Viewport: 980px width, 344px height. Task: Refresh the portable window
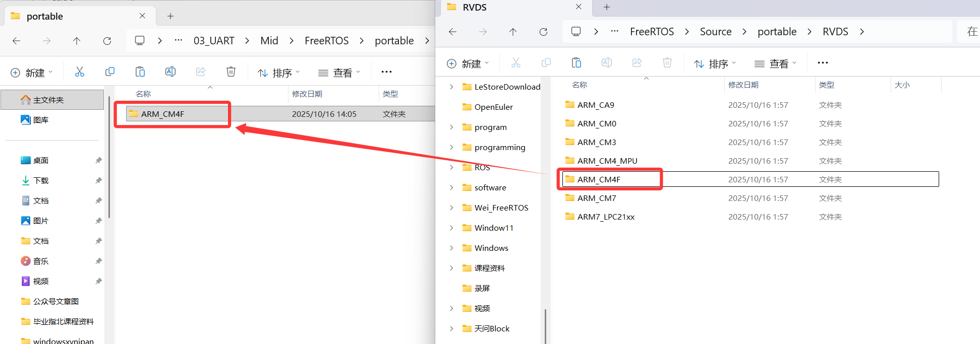107,41
